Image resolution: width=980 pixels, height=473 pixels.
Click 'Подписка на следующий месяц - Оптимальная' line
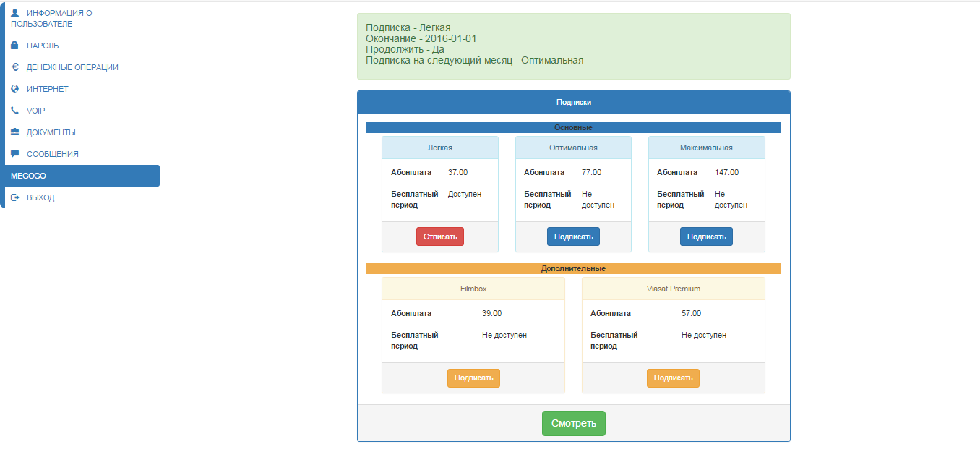474,60
